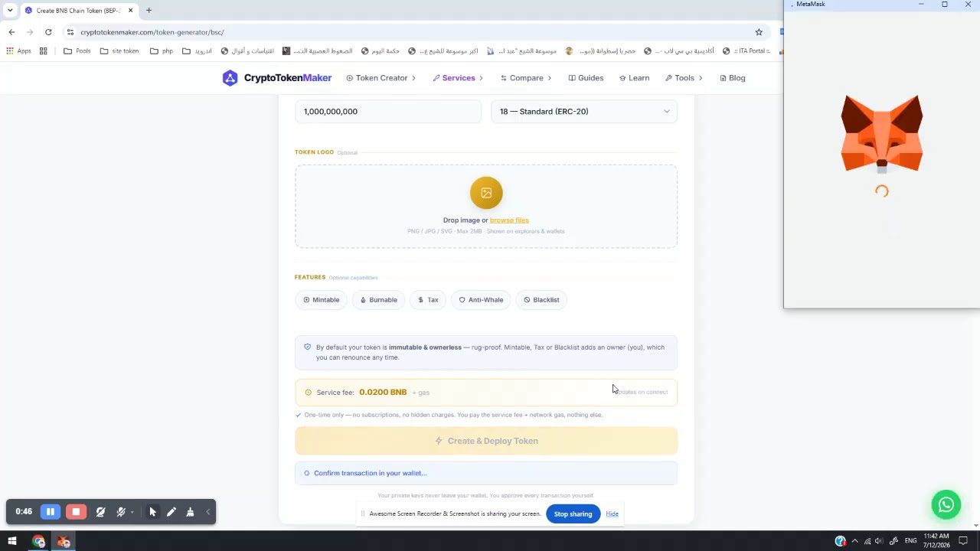The image size is (980, 551).
Task: Click the Stop sharing button
Action: coord(573,514)
